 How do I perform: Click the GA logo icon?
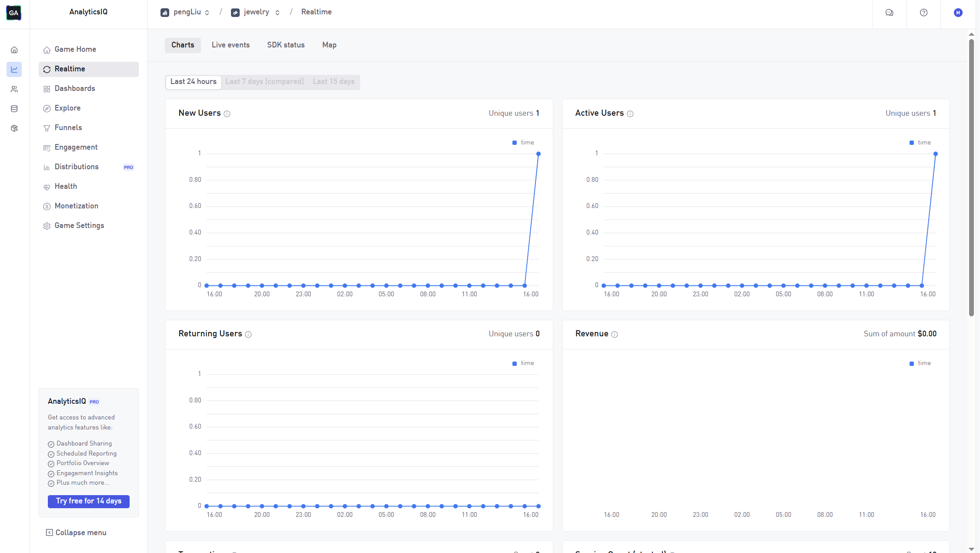tap(14, 13)
